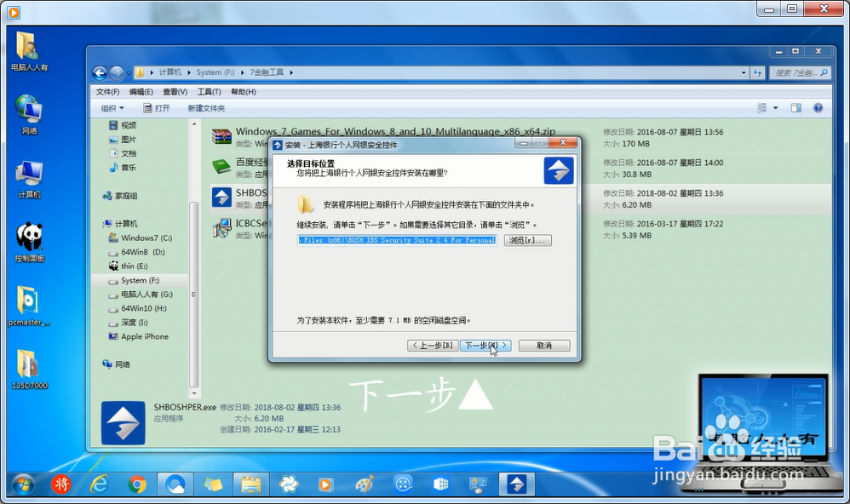The image size is (850, 504).
Task: Click the Explorer back navigation arrow
Action: 99,72
